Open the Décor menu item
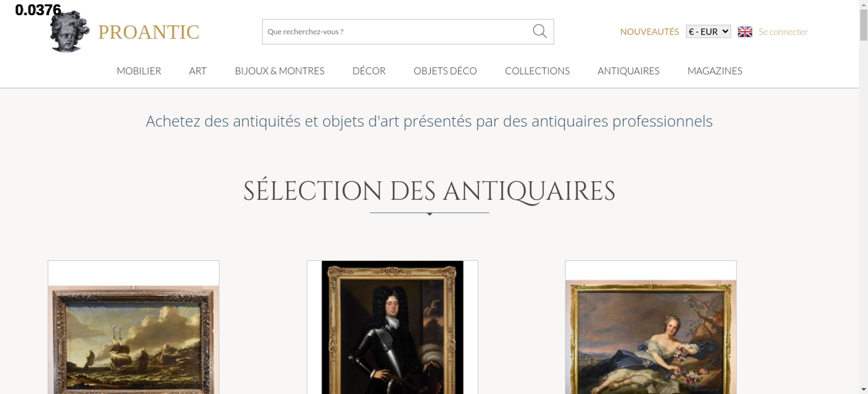Screen dimensions: 868x394 point(369,71)
